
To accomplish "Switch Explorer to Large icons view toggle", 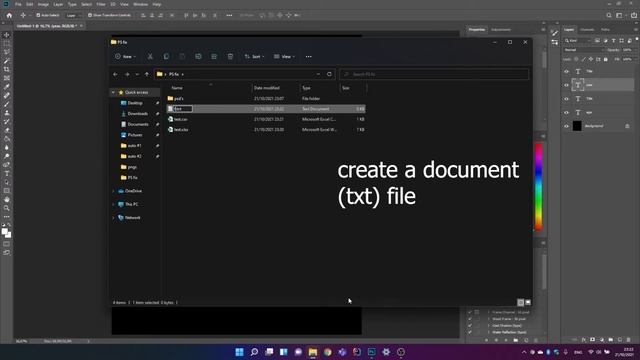I will click(528, 302).
